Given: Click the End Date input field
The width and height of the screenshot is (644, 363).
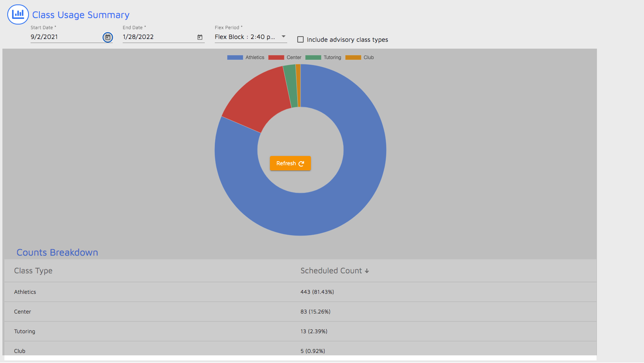Looking at the screenshot, I should point(157,37).
